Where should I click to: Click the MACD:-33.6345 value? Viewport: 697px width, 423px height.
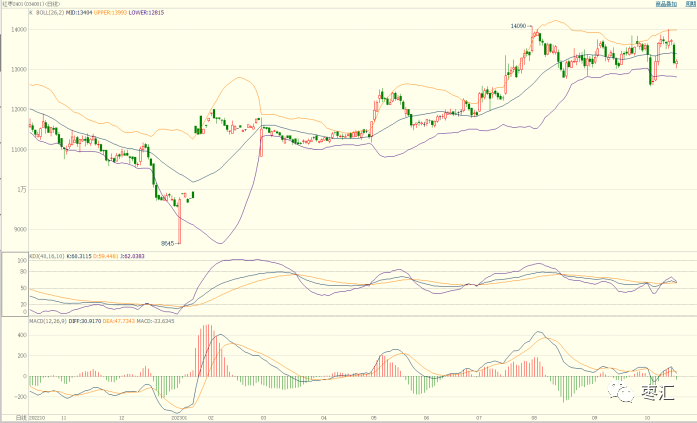pyautogui.click(x=156, y=321)
